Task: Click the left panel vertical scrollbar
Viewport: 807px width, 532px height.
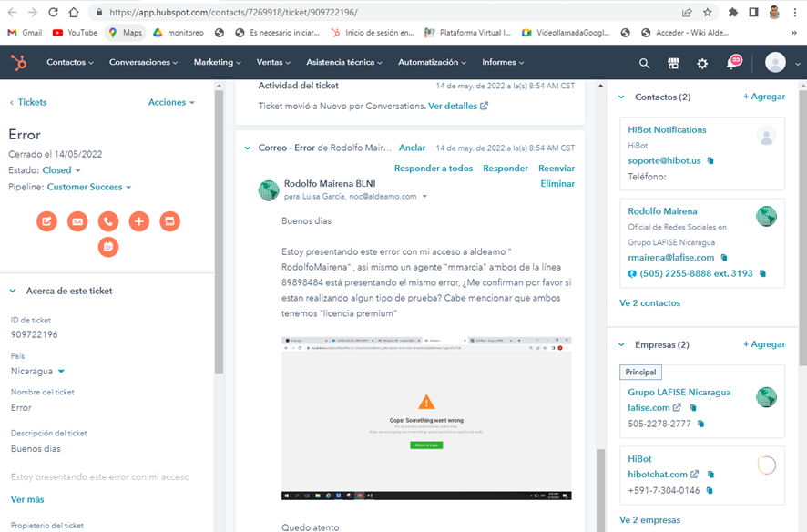Action: point(219,231)
